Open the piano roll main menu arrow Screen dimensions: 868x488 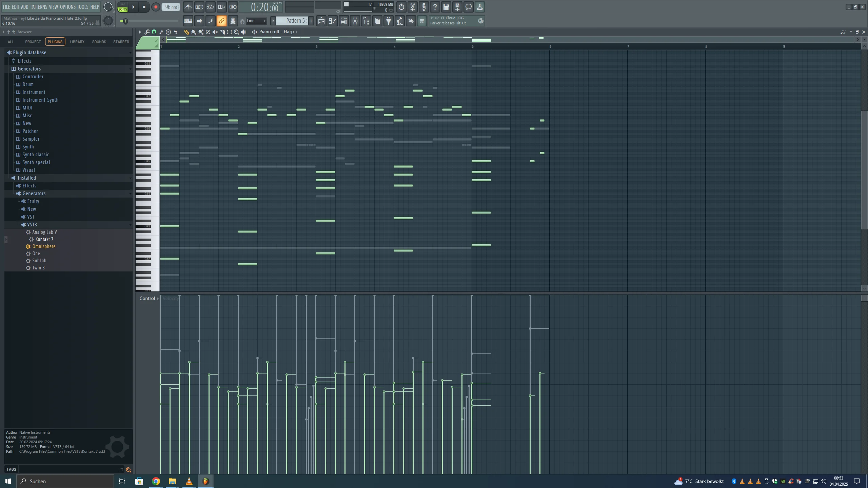(140, 32)
